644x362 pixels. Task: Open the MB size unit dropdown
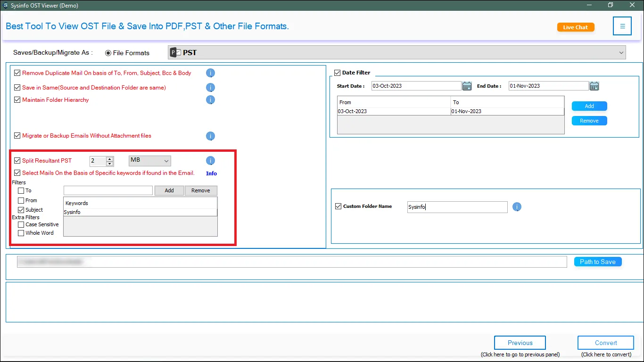[149, 161]
